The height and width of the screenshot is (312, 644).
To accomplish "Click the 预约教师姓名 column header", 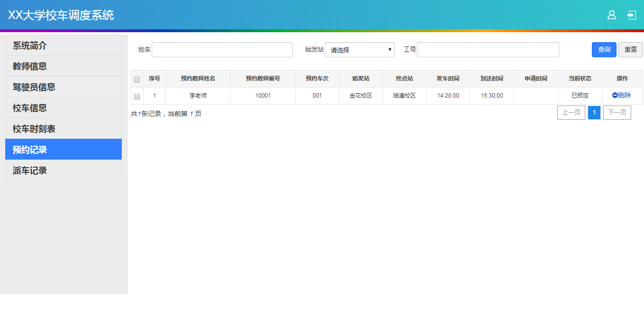I will 198,79.
